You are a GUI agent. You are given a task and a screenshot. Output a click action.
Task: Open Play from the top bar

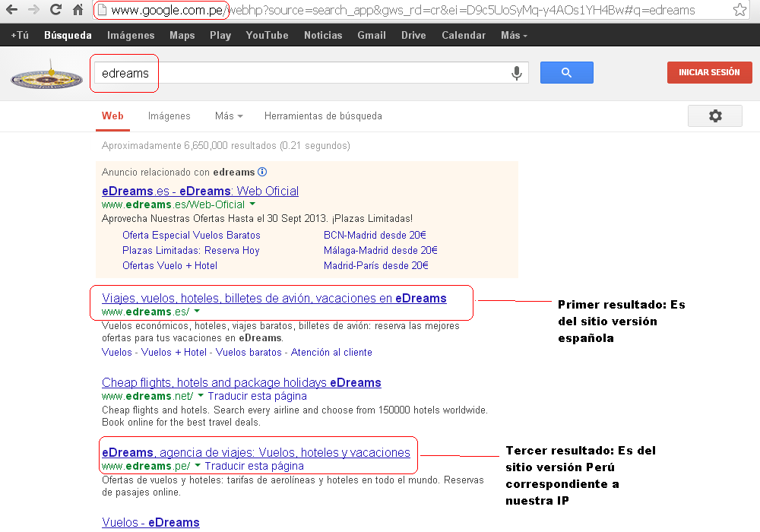click(x=220, y=36)
